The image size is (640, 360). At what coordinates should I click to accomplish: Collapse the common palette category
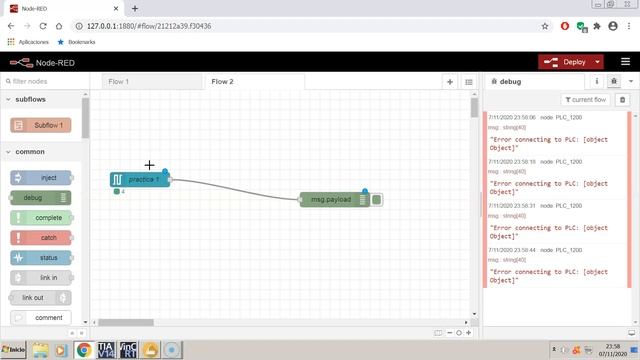click(x=41, y=151)
